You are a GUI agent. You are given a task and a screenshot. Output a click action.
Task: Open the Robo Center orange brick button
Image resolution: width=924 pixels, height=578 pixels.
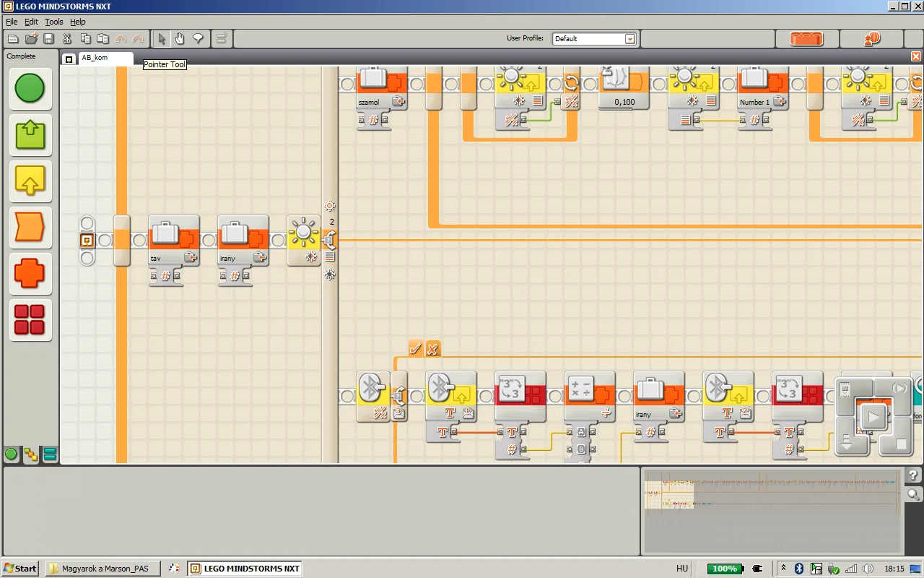[806, 38]
